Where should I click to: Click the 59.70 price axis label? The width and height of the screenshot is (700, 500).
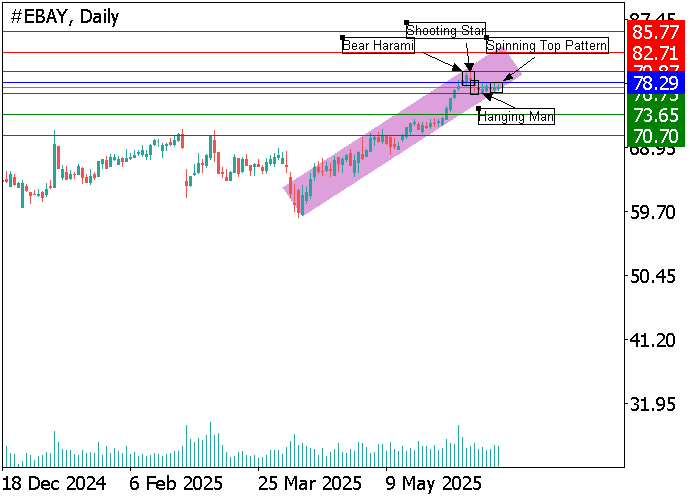(x=656, y=212)
